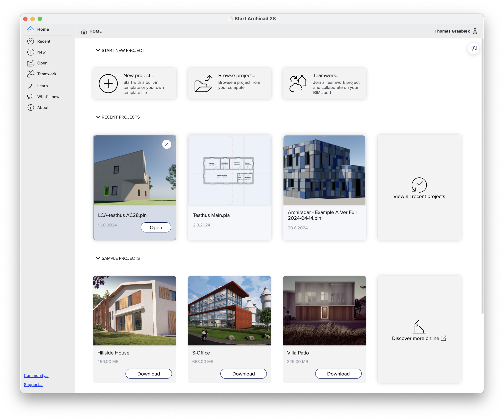
Task: Collapse the RECENT PROJECTS section
Action: 98,117
